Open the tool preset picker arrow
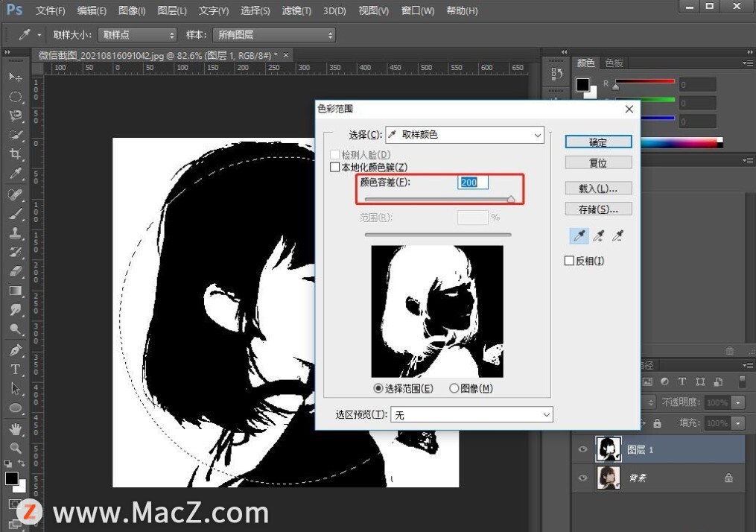 pyautogui.click(x=39, y=35)
